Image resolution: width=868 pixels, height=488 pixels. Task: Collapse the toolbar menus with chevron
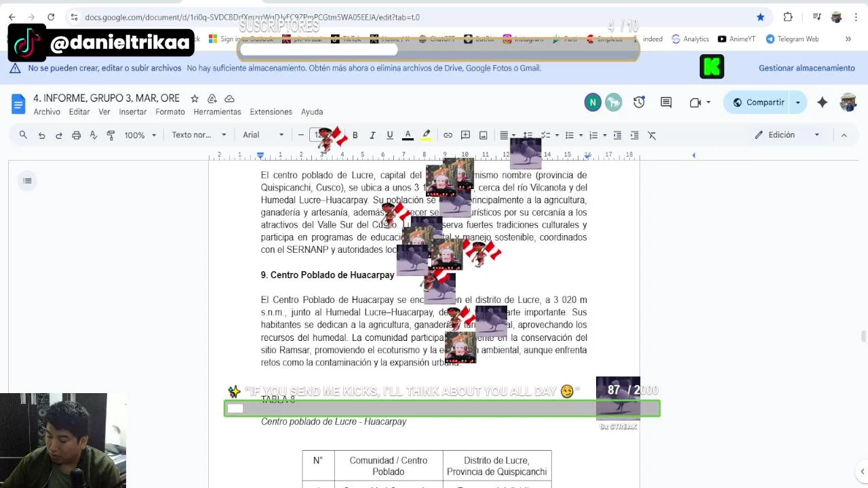[844, 135]
